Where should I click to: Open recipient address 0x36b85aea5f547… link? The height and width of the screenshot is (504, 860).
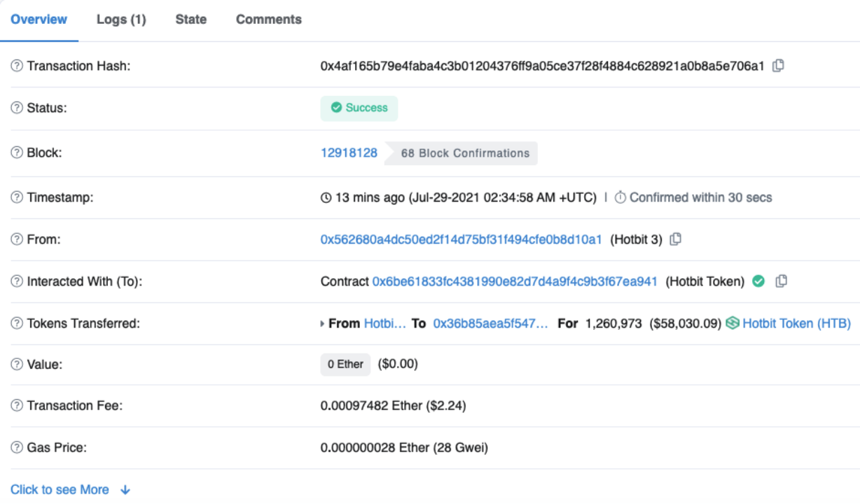click(x=490, y=323)
